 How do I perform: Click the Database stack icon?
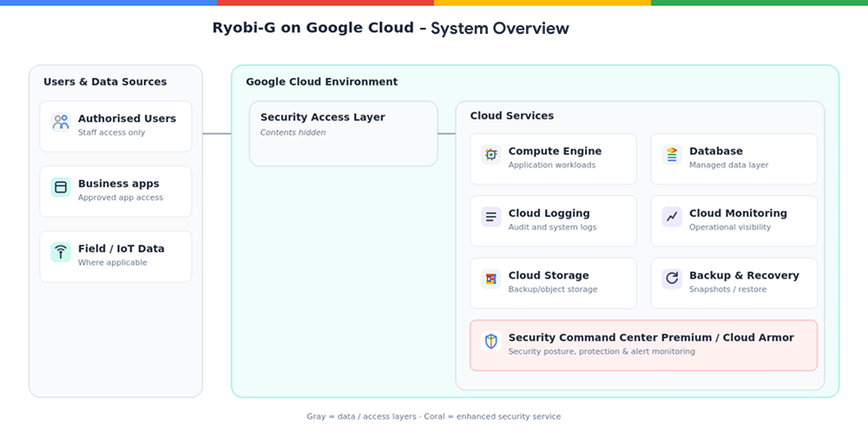coord(672,154)
